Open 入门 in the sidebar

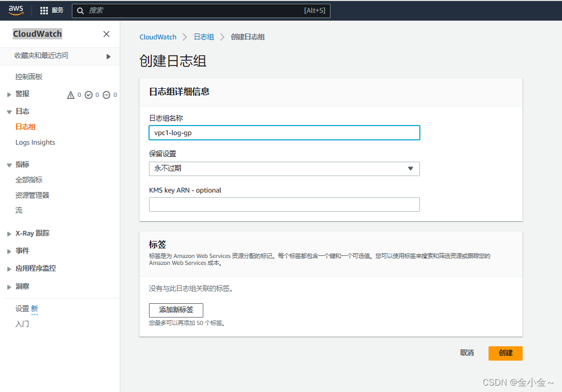coord(22,324)
